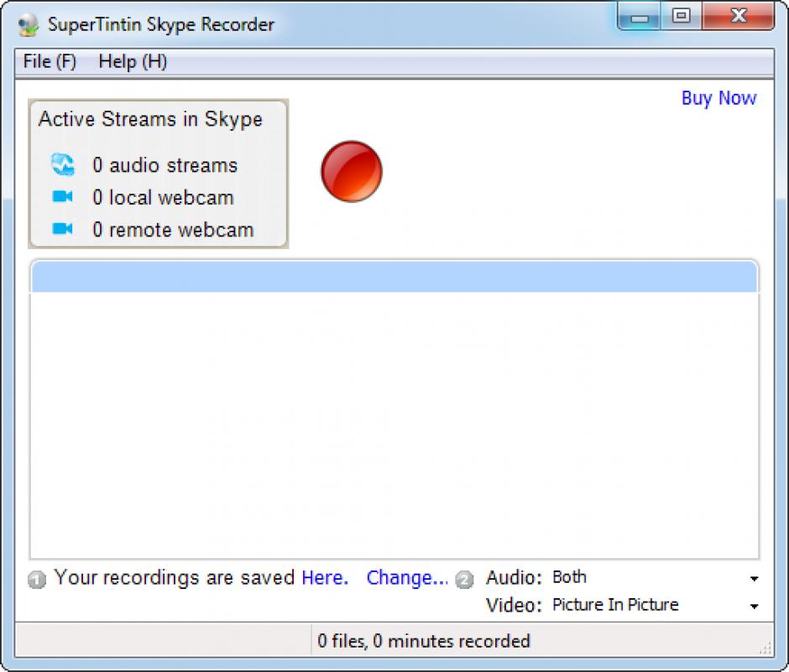Click the 'Audio:' label
Image resolution: width=789 pixels, height=672 pixels.
[x=514, y=577]
